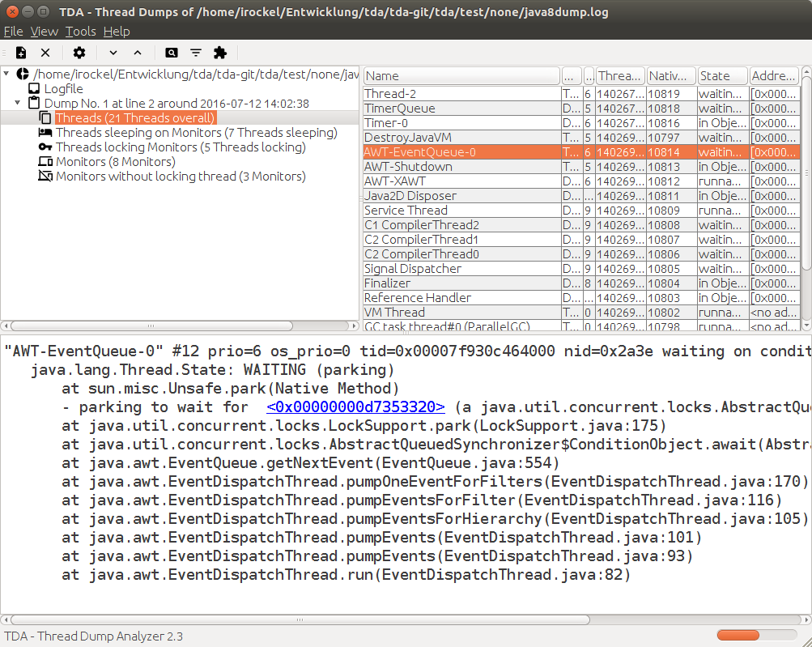Click the close dump X toolbar icon
The width and height of the screenshot is (812, 647).
point(45,53)
